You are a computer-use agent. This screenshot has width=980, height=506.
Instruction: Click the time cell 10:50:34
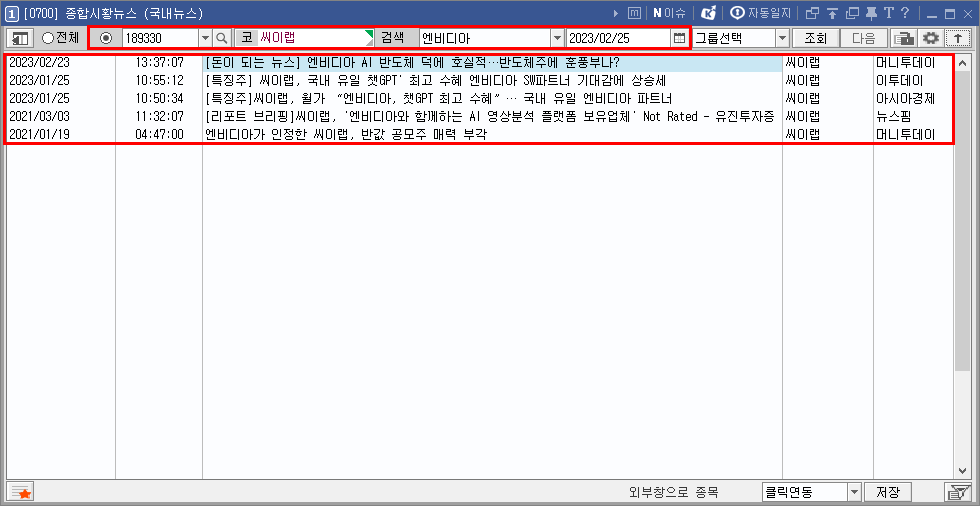pyautogui.click(x=159, y=99)
